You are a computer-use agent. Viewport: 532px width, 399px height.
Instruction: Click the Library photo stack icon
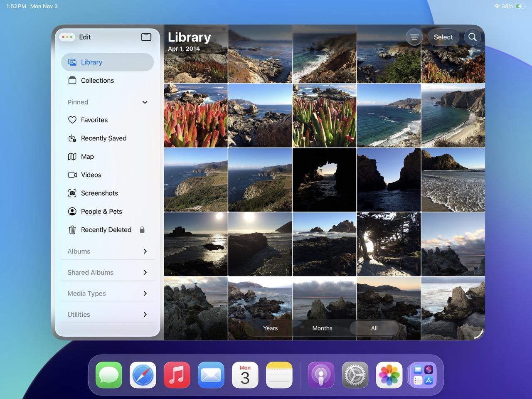[72, 62]
